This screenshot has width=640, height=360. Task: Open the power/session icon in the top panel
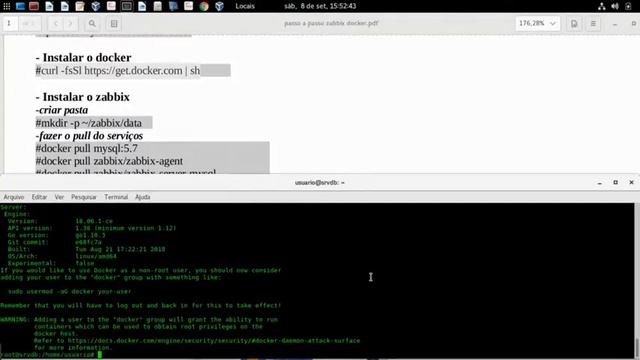(628, 6)
